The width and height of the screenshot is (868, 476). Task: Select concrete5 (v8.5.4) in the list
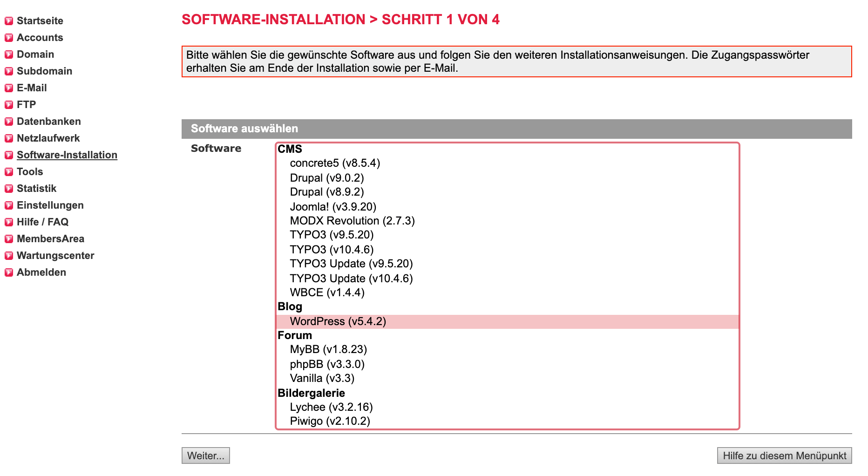coord(508,163)
